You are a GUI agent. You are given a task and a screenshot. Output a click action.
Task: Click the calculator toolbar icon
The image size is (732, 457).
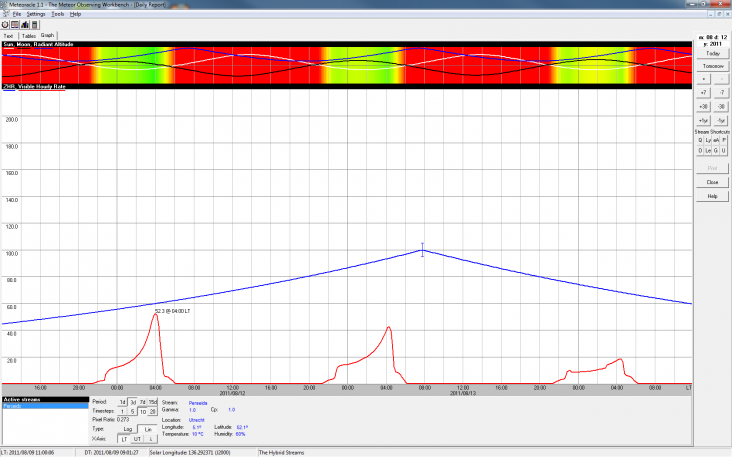click(x=35, y=24)
